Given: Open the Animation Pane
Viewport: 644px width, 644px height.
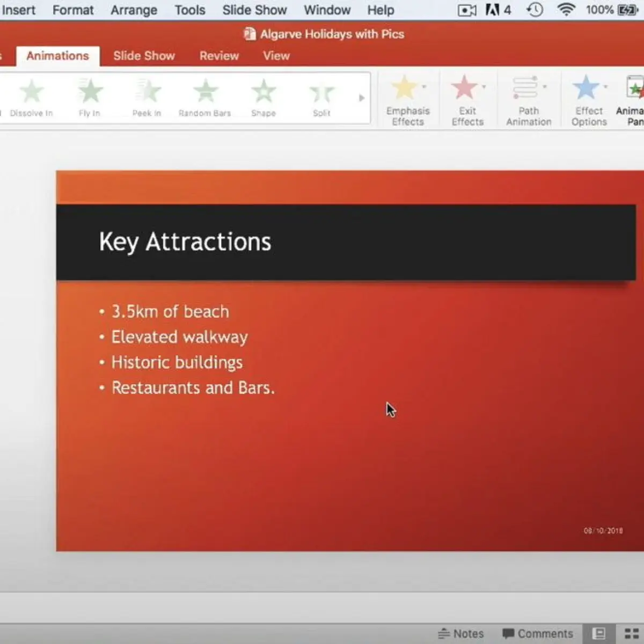Looking at the screenshot, I should tap(631, 100).
